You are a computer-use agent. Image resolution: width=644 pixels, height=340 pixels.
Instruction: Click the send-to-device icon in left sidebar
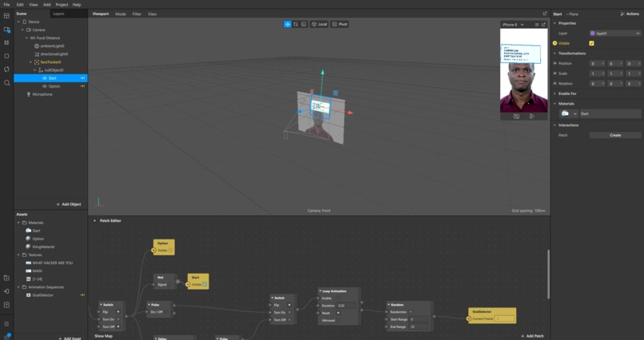(6, 291)
